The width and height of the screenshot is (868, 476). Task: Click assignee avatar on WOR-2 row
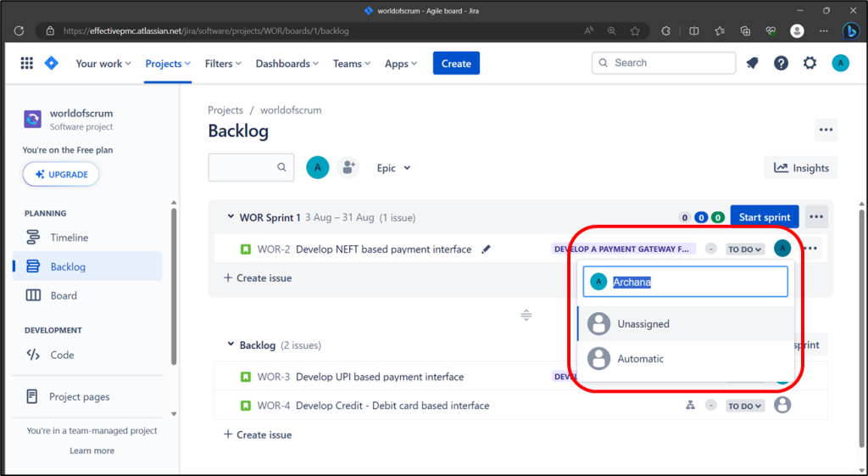(x=782, y=249)
